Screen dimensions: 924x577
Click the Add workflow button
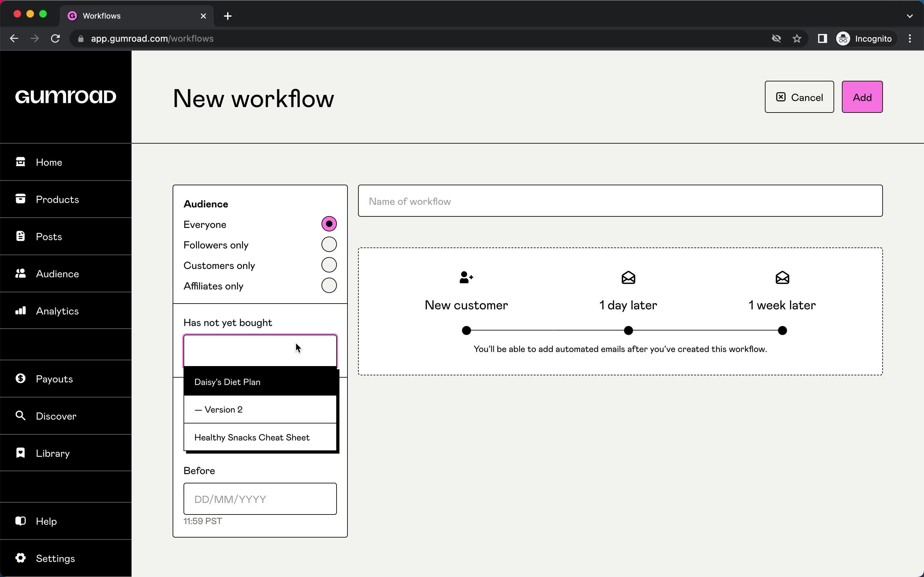862,97
